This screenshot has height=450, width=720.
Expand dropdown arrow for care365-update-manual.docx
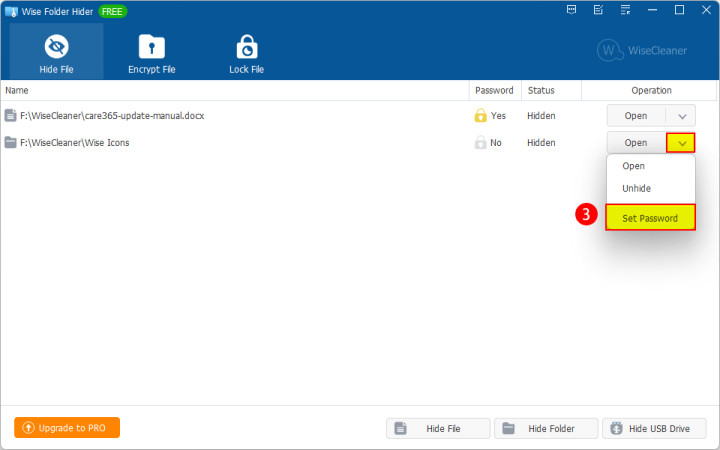point(680,116)
